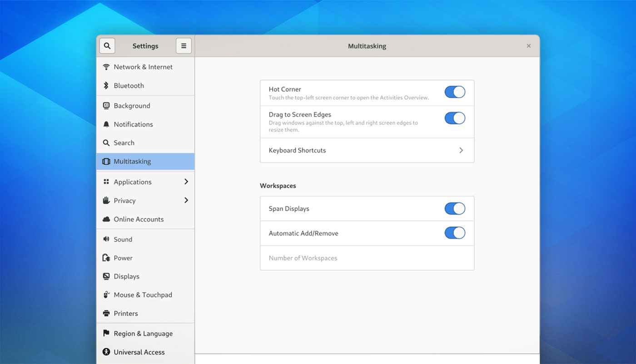Open Keyboard Shortcuts via its chevron
Screen dimensions: 636x364
[x=461, y=150]
